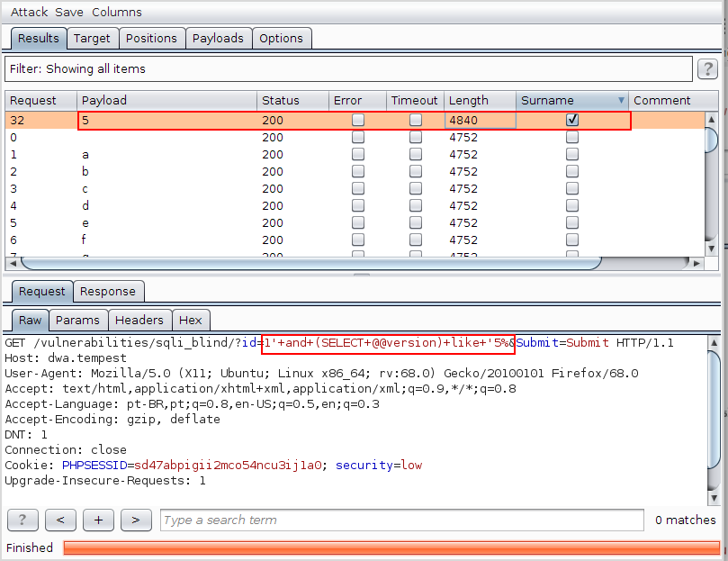Screen dimensions: 728x561
Task: Open the Params view tab
Action: click(77, 320)
